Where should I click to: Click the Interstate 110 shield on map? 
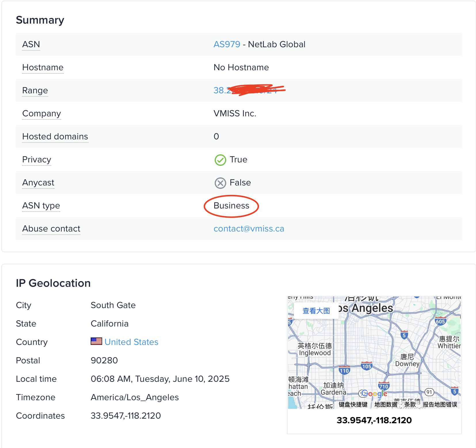(344, 371)
